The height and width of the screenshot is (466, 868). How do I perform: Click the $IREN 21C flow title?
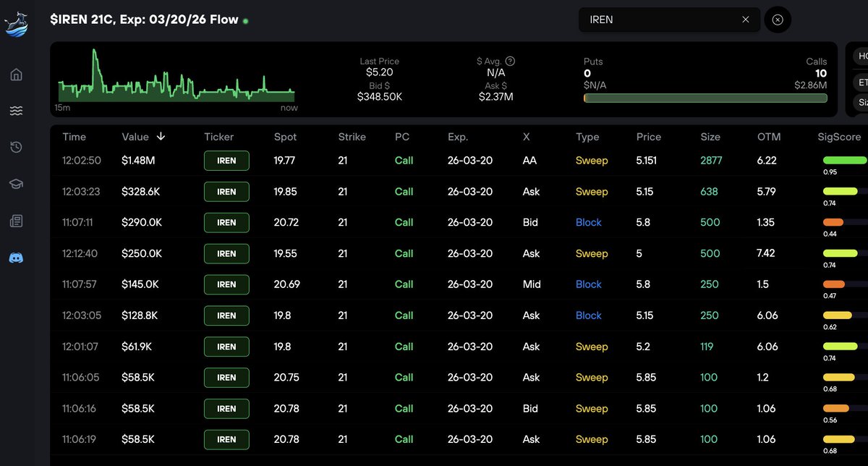tap(144, 20)
